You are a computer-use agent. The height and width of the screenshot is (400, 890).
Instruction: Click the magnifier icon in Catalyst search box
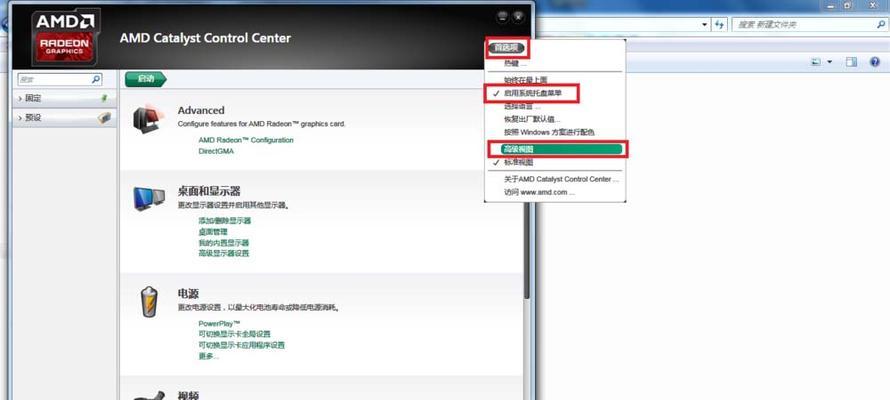96,79
